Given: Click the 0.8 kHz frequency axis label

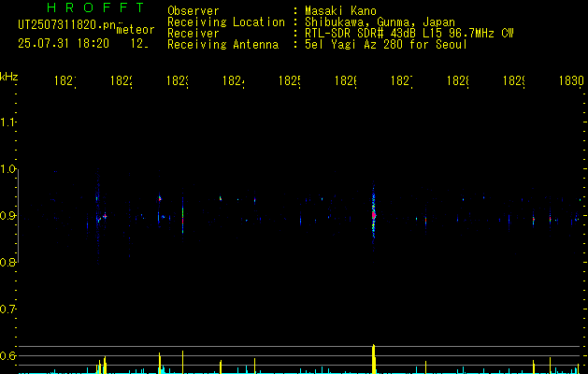Looking at the screenshot, I should coord(7,263).
